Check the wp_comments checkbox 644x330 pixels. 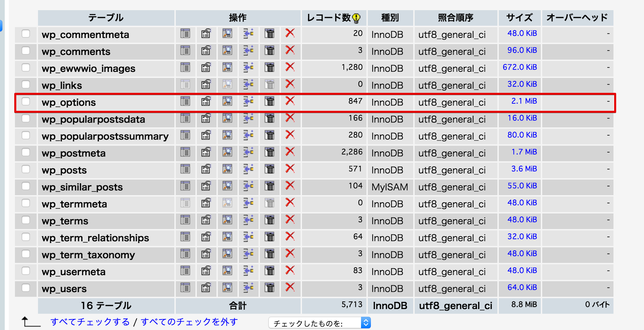point(26,50)
